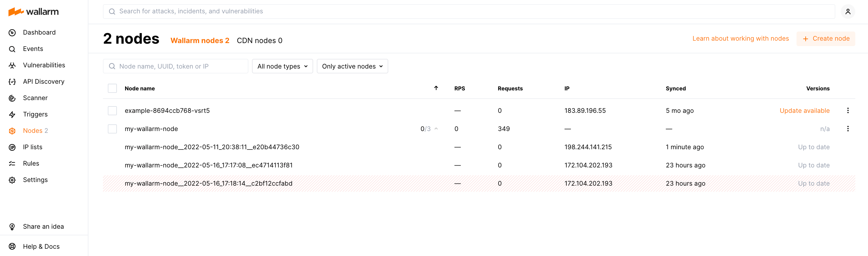Check the box for example-8694ccb768-vsrt5
Screen dimensions: 868x256
pos(112,111)
